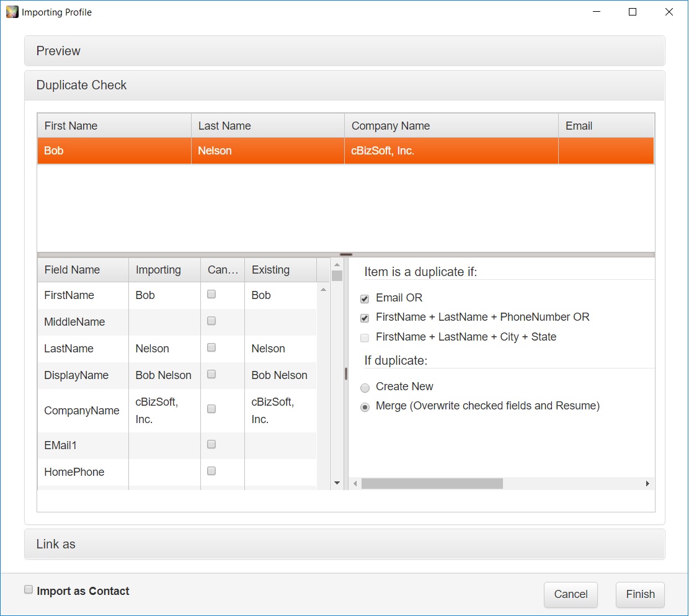Screen dimensions: 689x616
Task: Sort by Last Name column header
Action: (268, 126)
